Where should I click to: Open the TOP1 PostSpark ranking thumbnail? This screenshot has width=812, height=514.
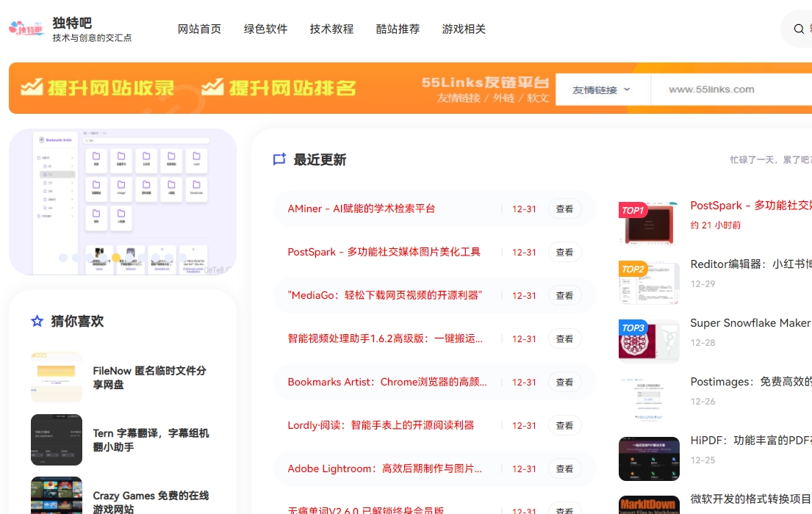(x=648, y=223)
